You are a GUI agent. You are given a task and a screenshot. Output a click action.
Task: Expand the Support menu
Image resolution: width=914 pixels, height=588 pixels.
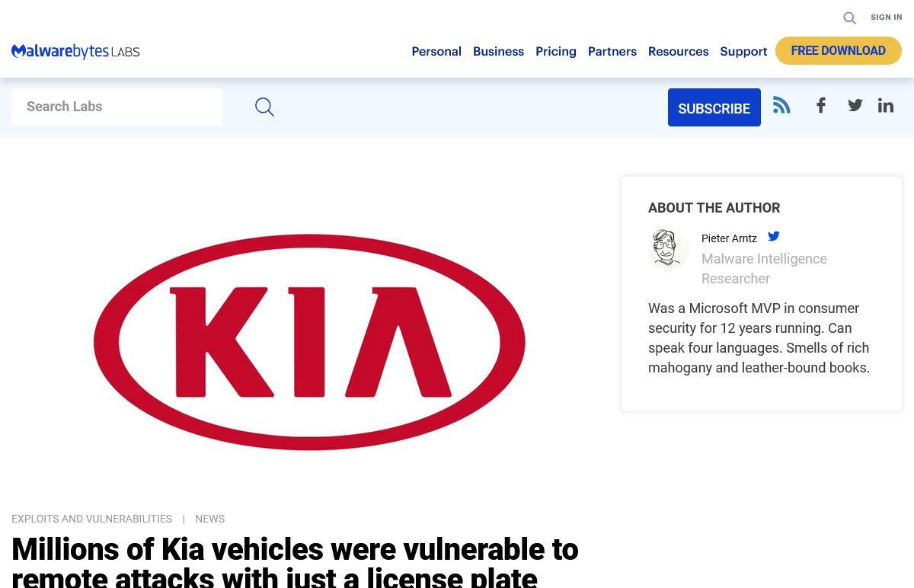(743, 51)
